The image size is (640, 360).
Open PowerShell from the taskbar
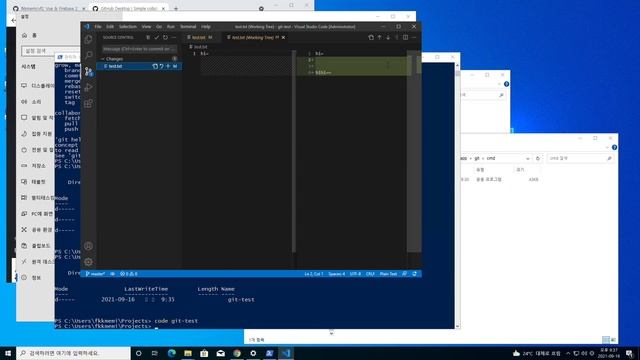[269, 353]
